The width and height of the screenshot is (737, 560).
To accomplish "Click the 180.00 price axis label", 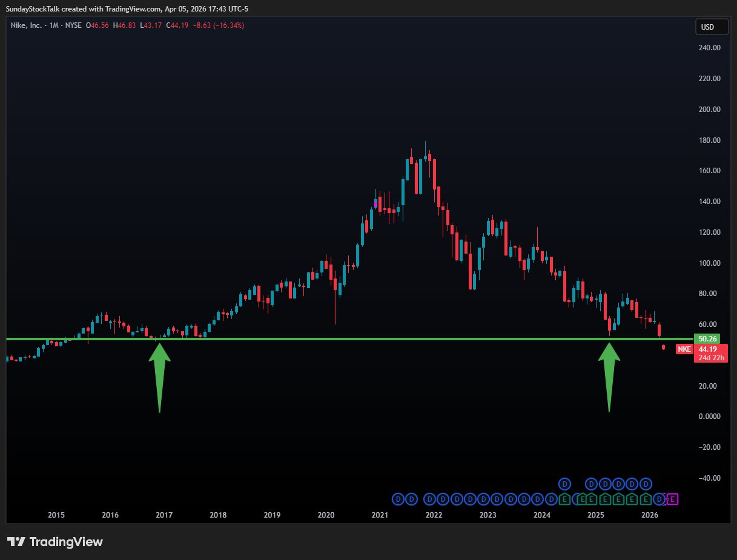I will point(709,140).
